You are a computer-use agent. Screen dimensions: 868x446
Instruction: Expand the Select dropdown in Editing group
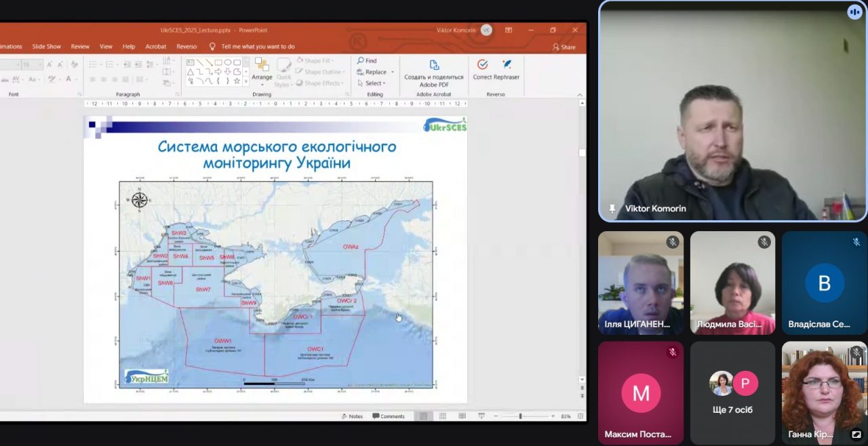pyautogui.click(x=374, y=83)
